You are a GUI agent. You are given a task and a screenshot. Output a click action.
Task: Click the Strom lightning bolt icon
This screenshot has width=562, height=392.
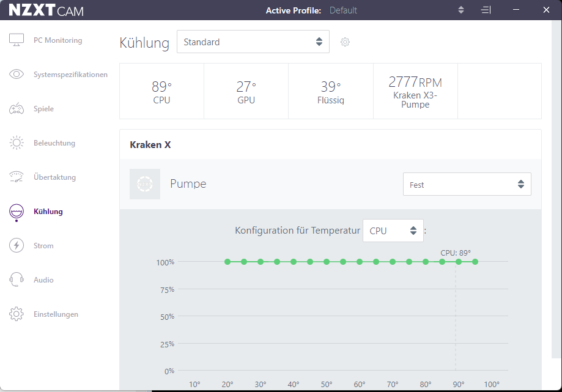(17, 245)
